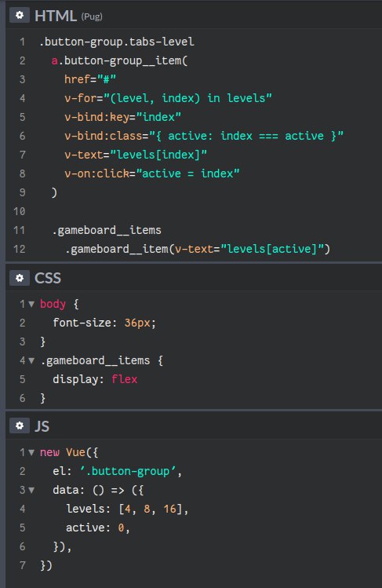Collapse the body CSS rule fold arrow
The width and height of the screenshot is (382, 588).
click(x=31, y=304)
